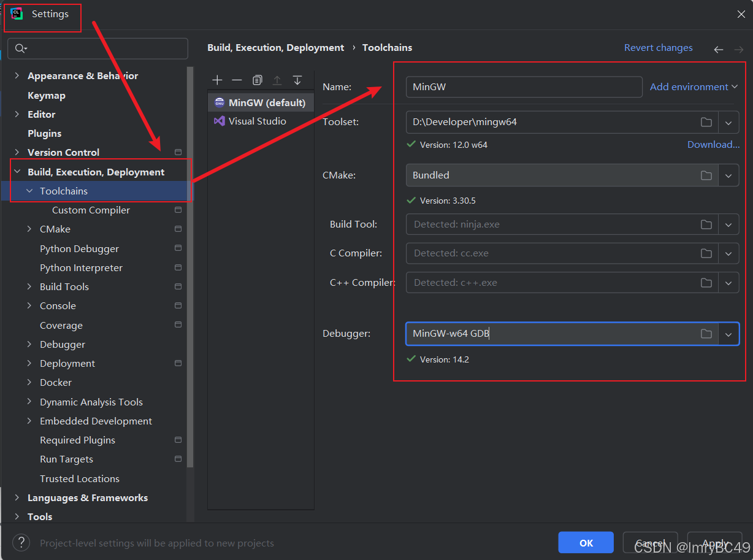Click the Revert changes link
Image resolution: width=753 pixels, height=560 pixels.
[x=658, y=48]
